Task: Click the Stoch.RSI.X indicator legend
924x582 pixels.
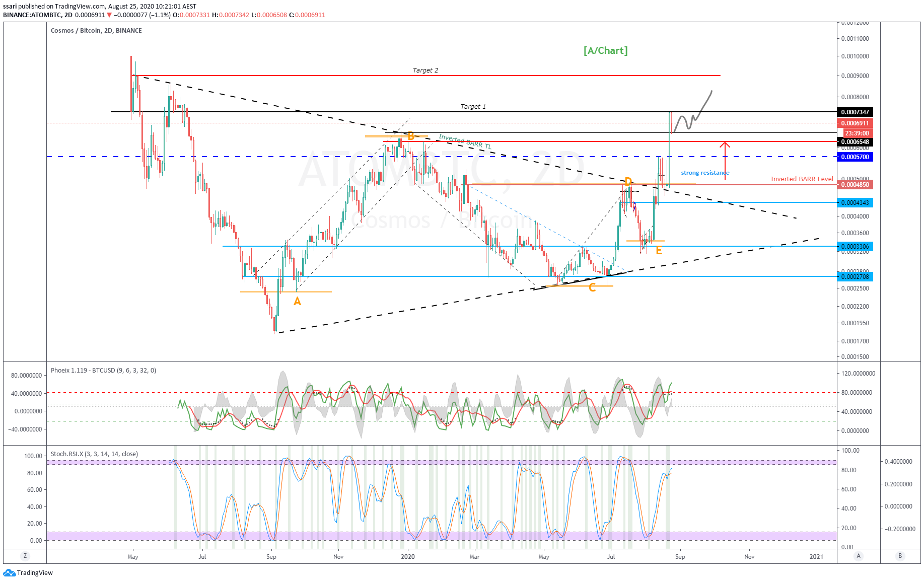Action: 94,454
